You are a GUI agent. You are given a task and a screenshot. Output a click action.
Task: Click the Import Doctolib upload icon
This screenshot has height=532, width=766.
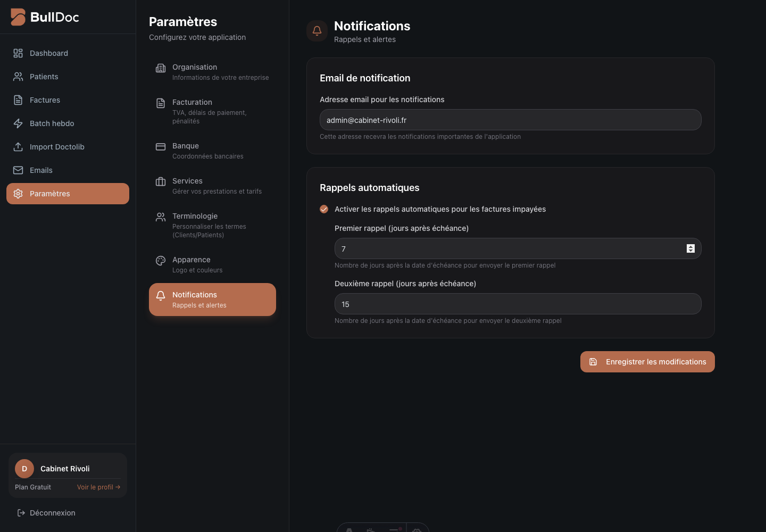18,147
